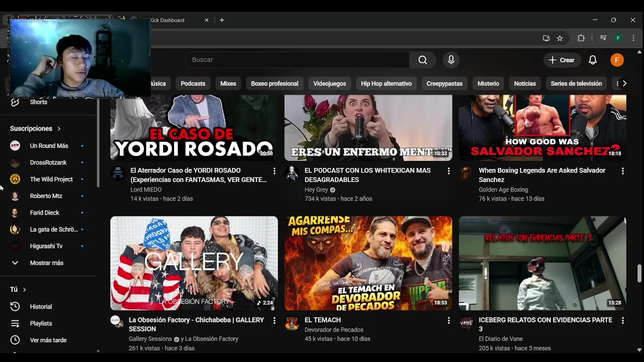Select the Mixes filter chip
The width and height of the screenshot is (644, 362).
pyautogui.click(x=228, y=83)
